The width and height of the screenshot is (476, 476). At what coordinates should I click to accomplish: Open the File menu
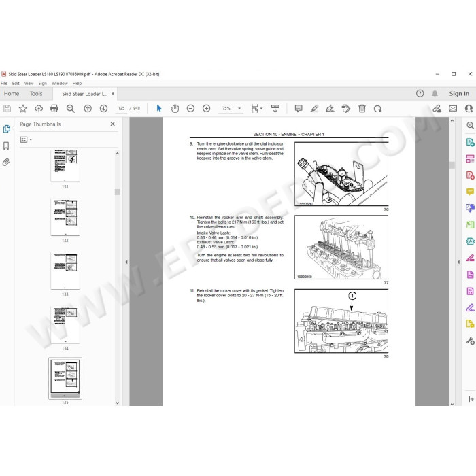pos(4,83)
